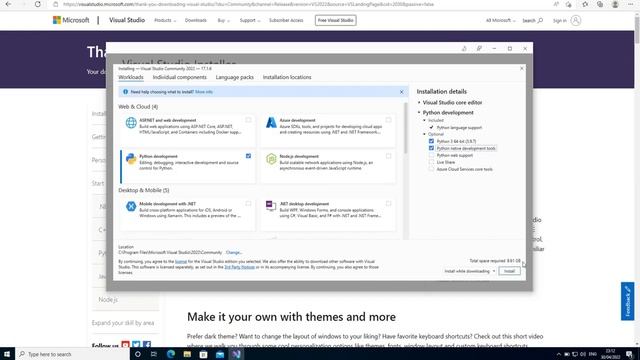640x360 pixels.
Task: Uncheck the Python development workload checkbox
Action: [x=248, y=156]
